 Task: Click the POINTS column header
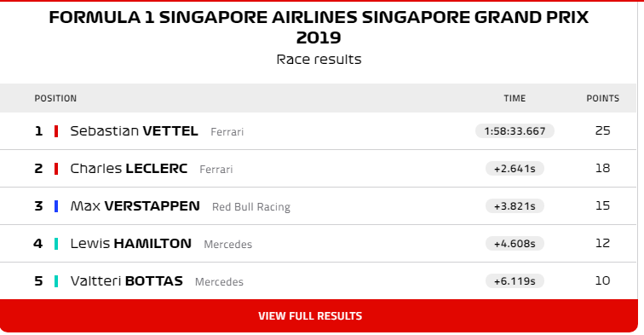(x=602, y=98)
